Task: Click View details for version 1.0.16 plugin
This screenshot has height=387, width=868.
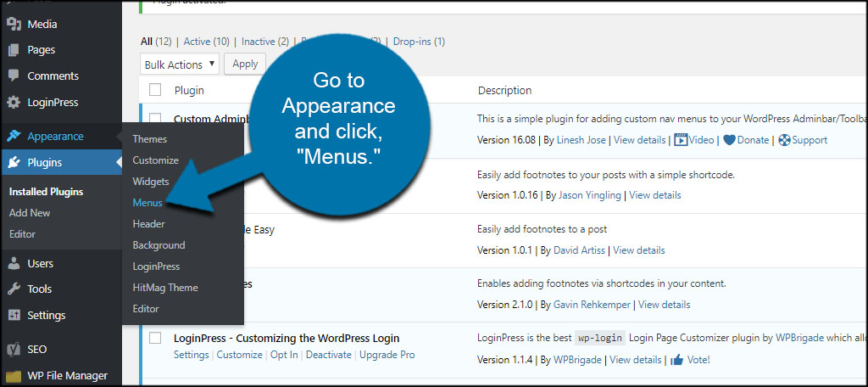Action: (655, 195)
